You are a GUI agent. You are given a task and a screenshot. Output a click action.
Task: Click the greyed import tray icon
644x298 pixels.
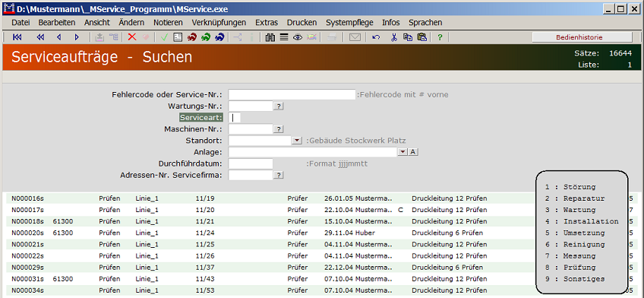pos(99,37)
